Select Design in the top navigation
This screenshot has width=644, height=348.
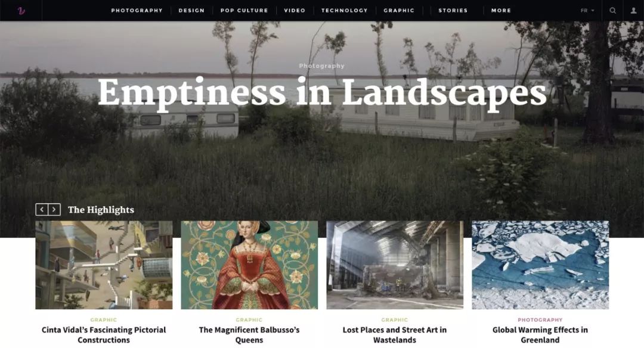pyautogui.click(x=191, y=11)
